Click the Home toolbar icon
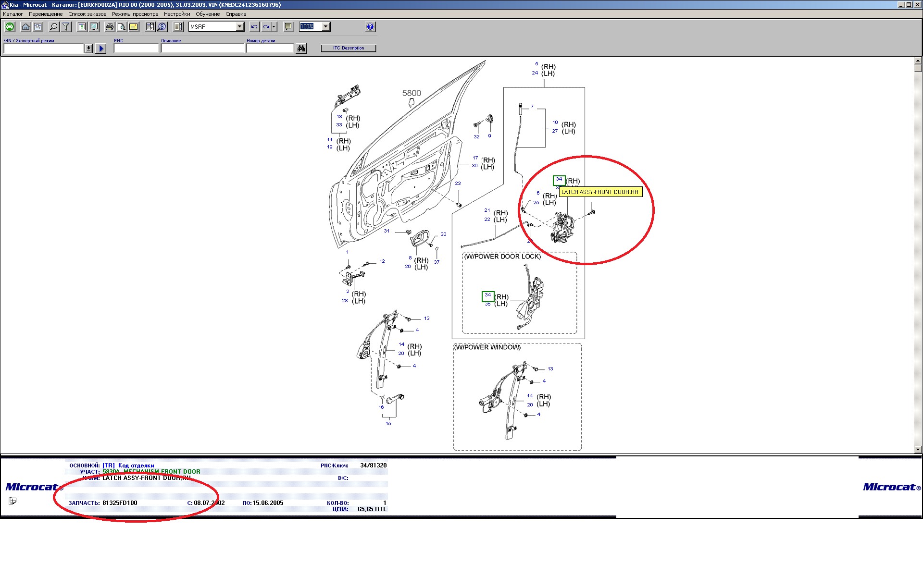Image resolution: width=923 pixels, height=588 pixels. pyautogui.click(x=26, y=27)
